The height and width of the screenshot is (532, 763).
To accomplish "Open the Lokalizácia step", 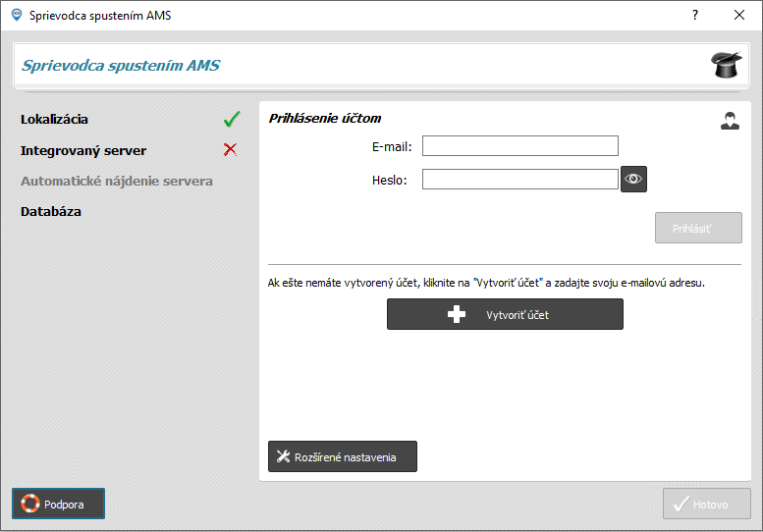I will 54,119.
